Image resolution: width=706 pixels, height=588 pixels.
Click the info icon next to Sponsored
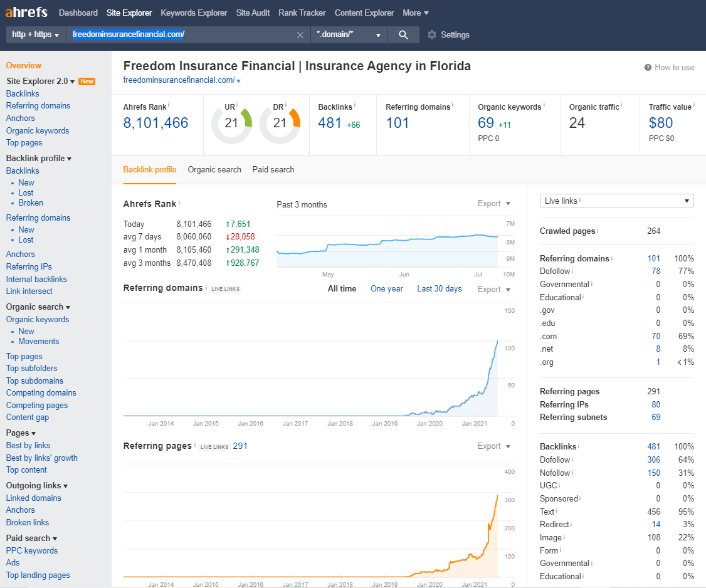coord(580,498)
